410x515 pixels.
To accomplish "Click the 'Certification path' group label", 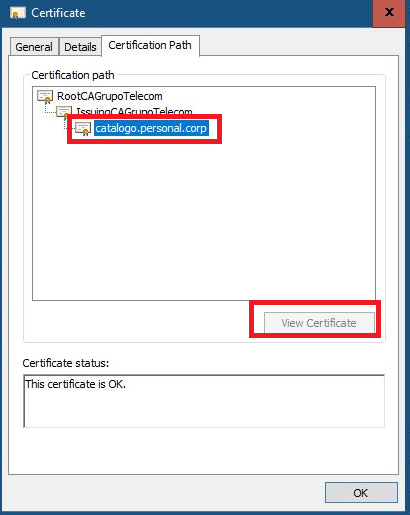I will (73, 75).
